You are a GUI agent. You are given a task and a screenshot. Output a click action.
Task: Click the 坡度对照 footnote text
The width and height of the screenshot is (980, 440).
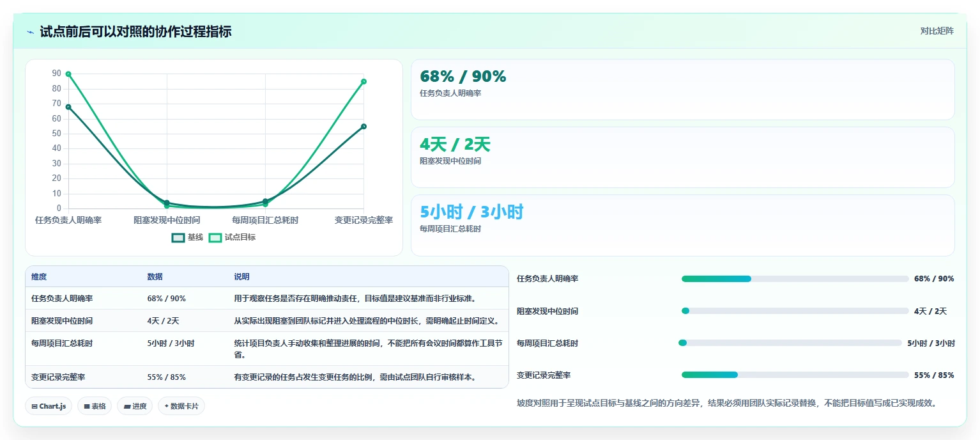tap(727, 404)
